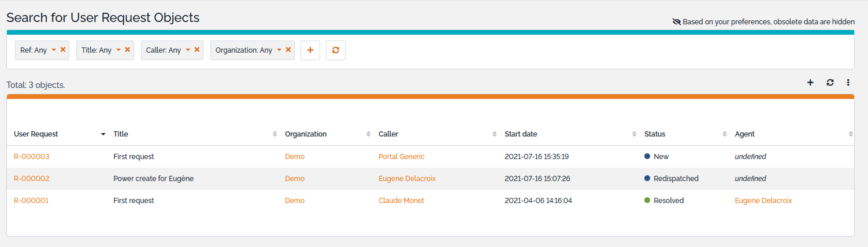Remove the Caller filter using the X
This screenshot has width=868, height=247.
tap(197, 50)
